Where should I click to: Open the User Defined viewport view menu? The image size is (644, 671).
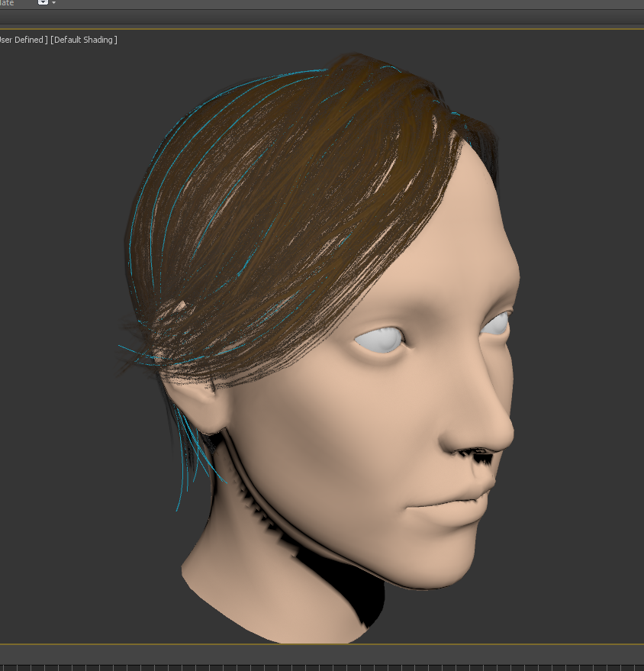(19, 40)
